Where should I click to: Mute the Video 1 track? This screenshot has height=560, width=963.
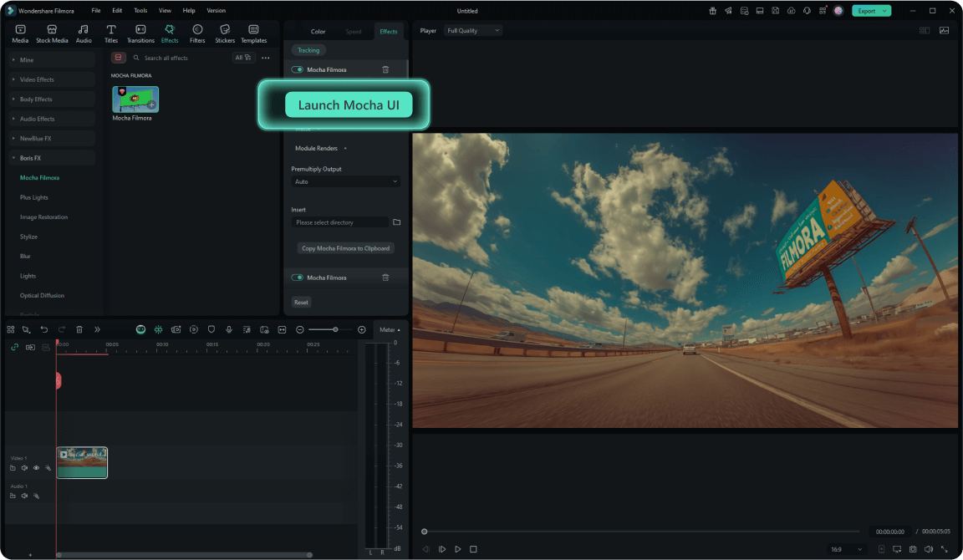click(24, 468)
